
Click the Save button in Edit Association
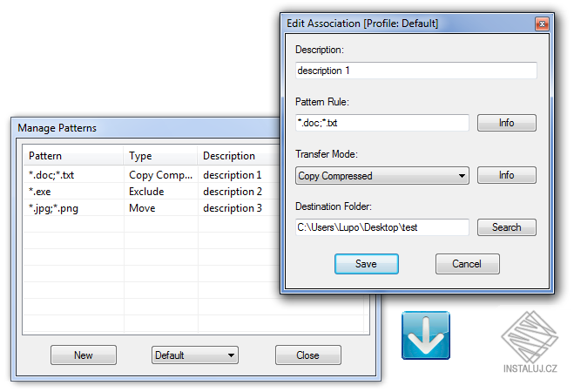(367, 264)
